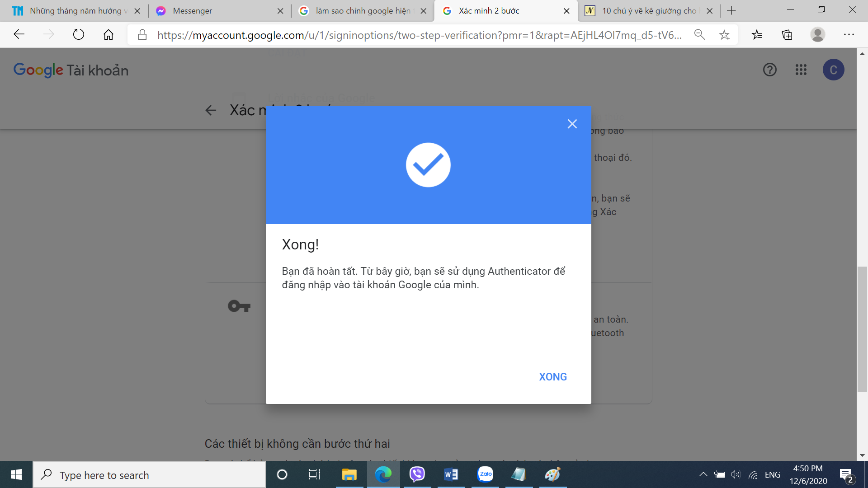Open the favorites list icon
868x488 pixels.
[757, 34]
